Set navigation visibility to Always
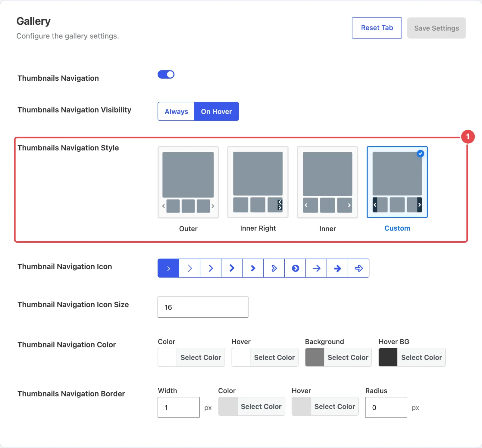The image size is (482, 448). [176, 111]
